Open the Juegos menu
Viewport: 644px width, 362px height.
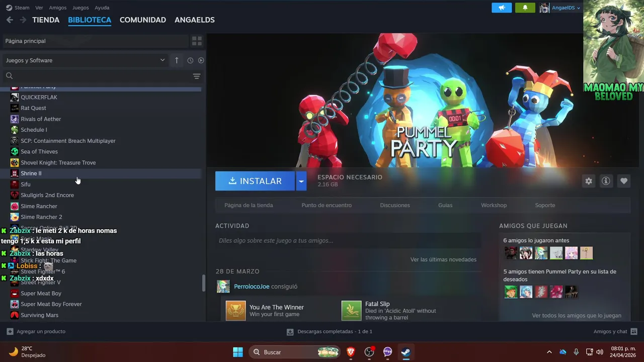tap(80, 8)
